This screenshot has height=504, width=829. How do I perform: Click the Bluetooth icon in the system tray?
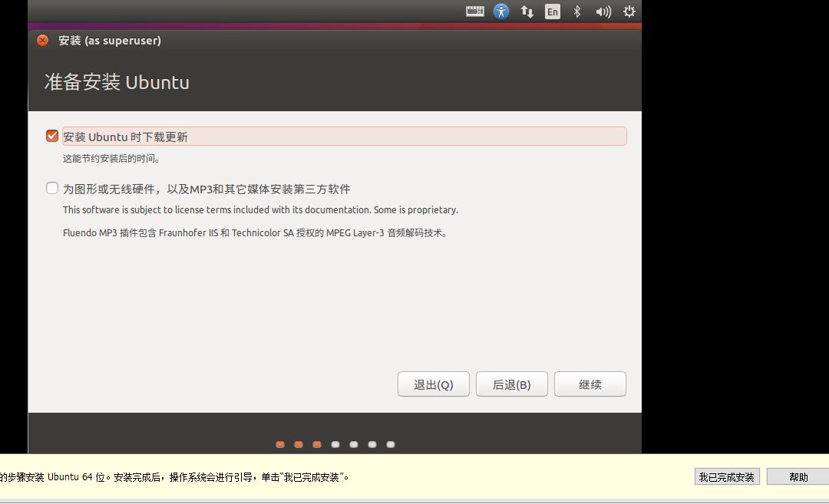(x=576, y=11)
